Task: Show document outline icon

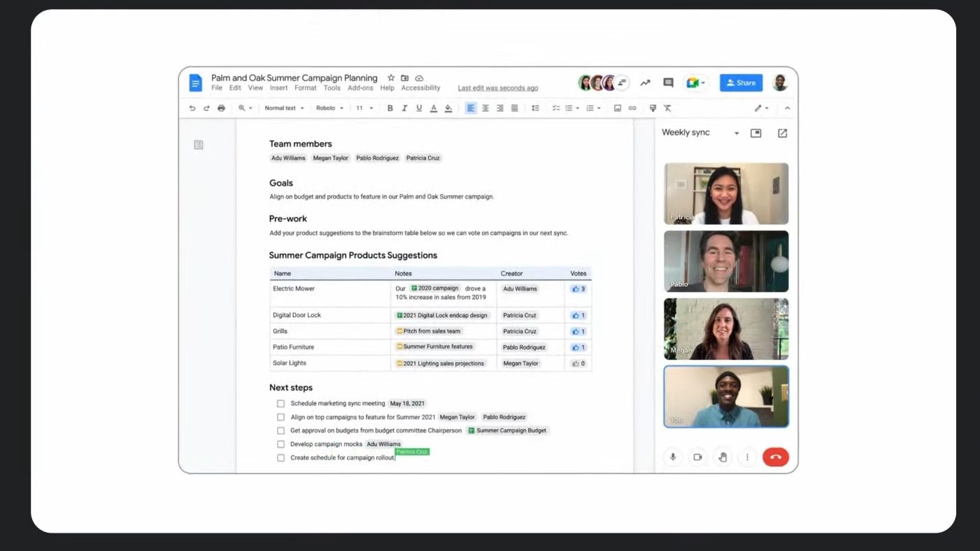Action: 199,145
